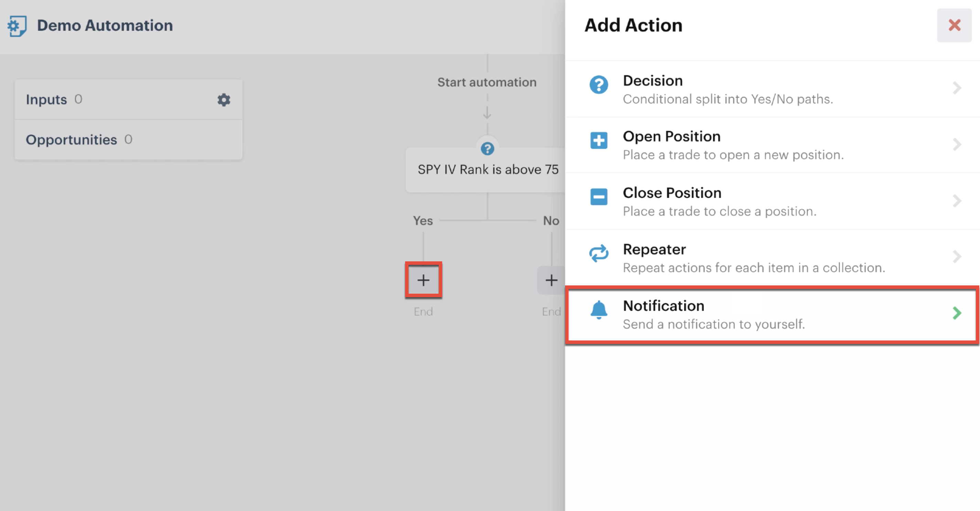Screen dimensions: 980x511
Task: Select the Decision action title
Action: point(652,81)
